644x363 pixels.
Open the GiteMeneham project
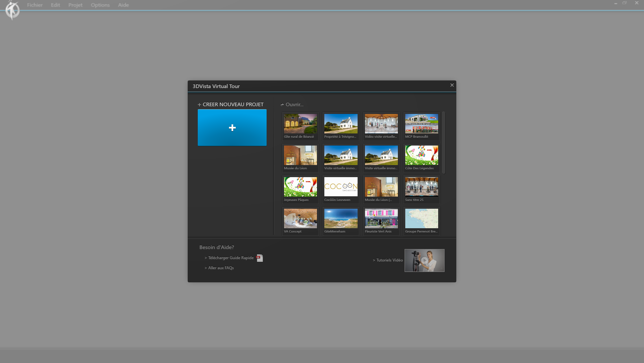click(x=341, y=221)
